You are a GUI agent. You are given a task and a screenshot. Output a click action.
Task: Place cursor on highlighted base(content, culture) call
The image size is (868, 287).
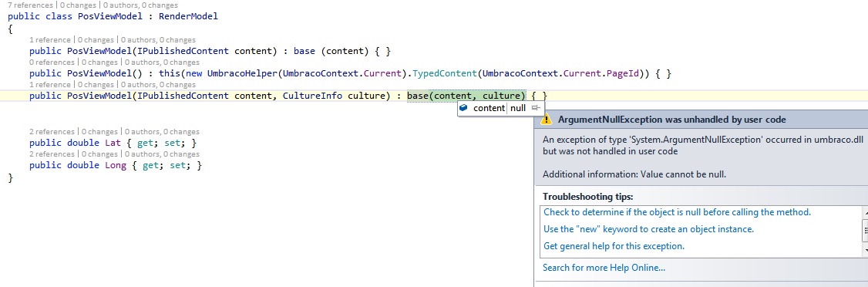[466, 96]
